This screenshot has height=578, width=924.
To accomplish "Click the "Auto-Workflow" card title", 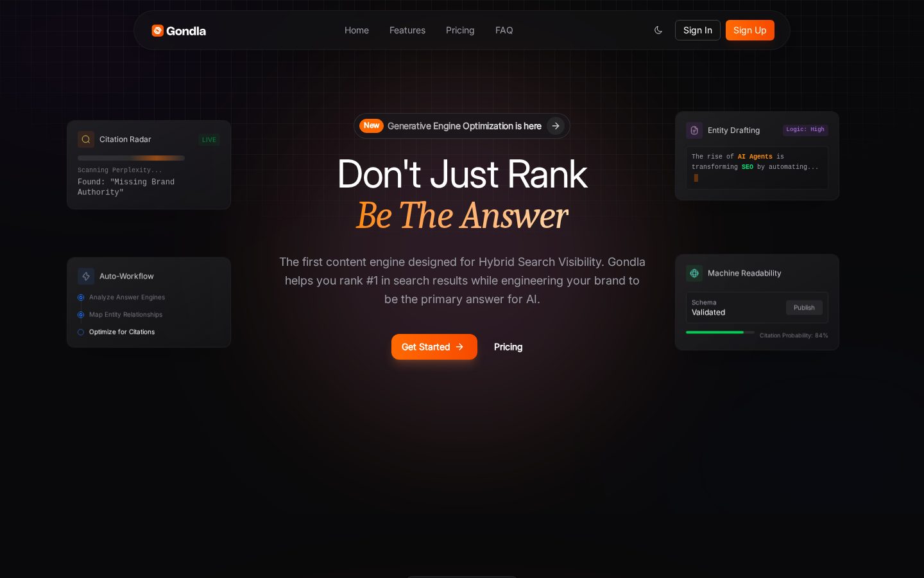I will (126, 276).
